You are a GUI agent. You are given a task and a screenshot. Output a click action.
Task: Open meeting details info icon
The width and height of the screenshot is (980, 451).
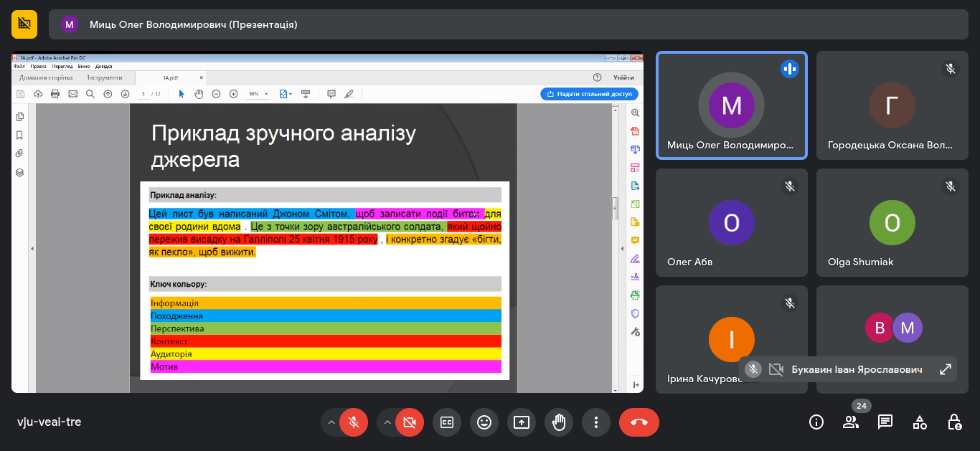click(816, 422)
